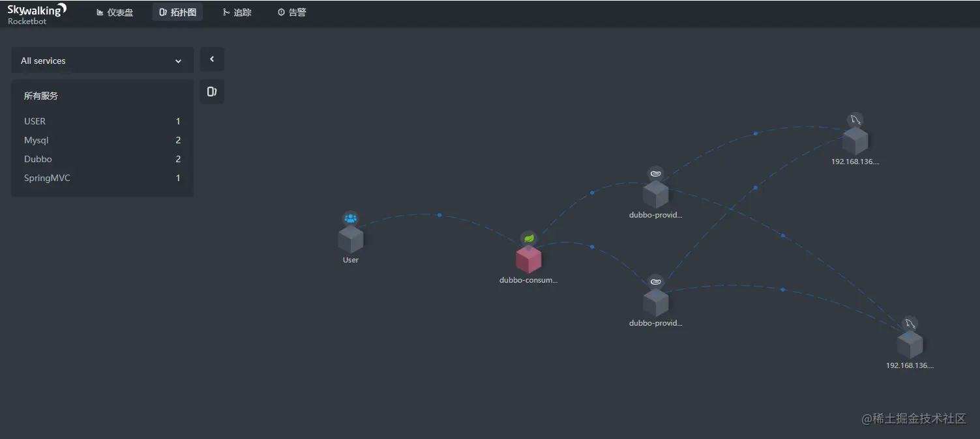Click the User node label
The image size is (980, 439).
tap(351, 260)
